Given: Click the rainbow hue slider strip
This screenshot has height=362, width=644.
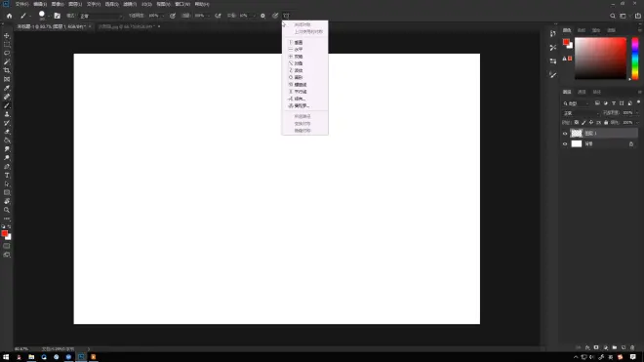Looking at the screenshot, I should pos(635,59).
